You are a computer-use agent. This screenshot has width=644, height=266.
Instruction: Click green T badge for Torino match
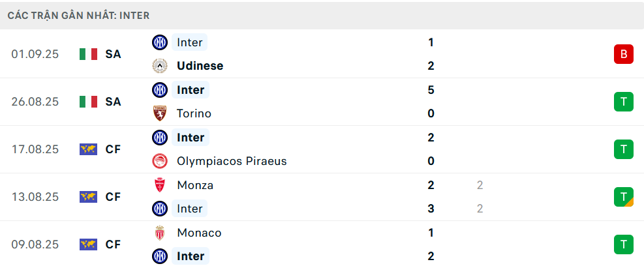point(623,102)
